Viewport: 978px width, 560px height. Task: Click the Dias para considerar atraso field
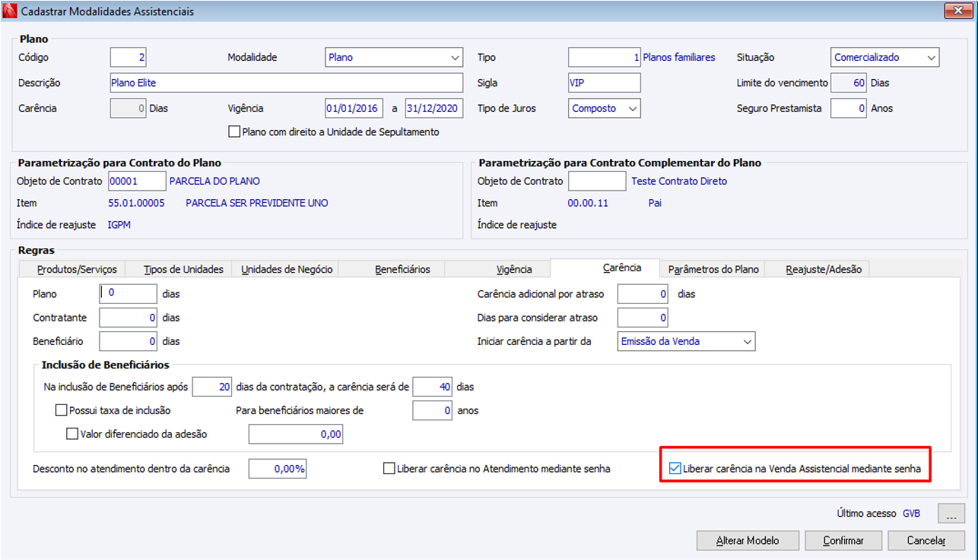643,318
